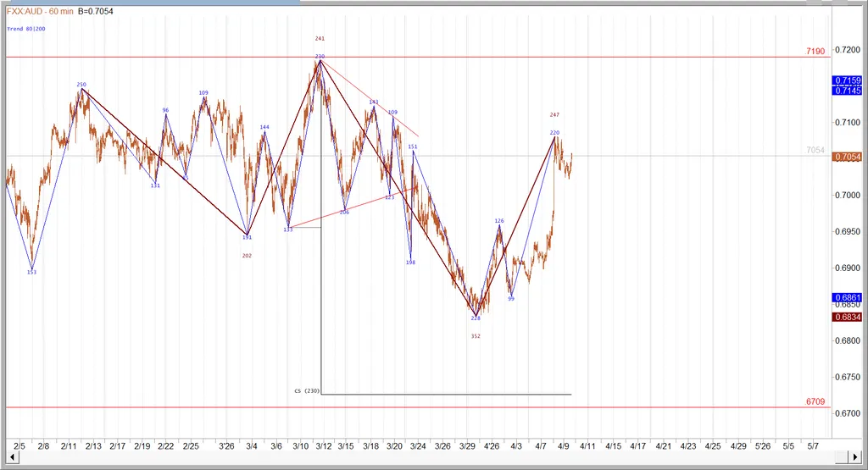Select the red 6709 support level label
This screenshot has height=470, width=868.
coord(815,401)
